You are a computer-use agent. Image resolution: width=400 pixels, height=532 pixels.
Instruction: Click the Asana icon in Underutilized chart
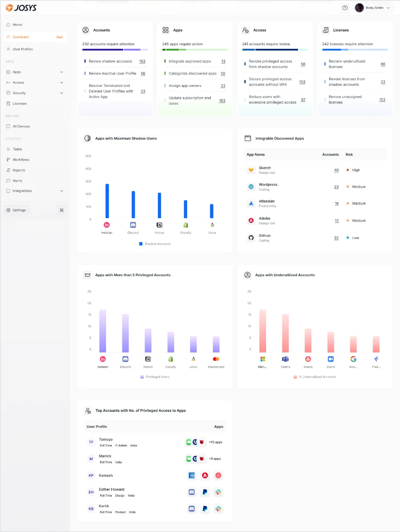[x=308, y=359]
